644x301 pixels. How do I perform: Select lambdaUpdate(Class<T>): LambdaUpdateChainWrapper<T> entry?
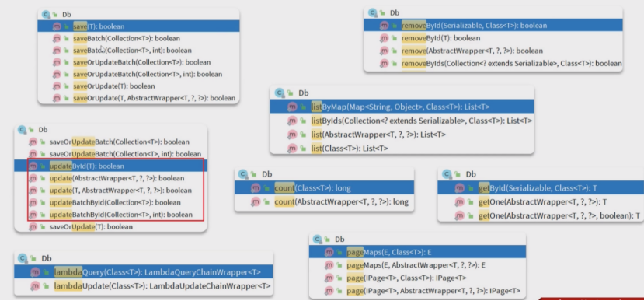[x=144, y=285]
